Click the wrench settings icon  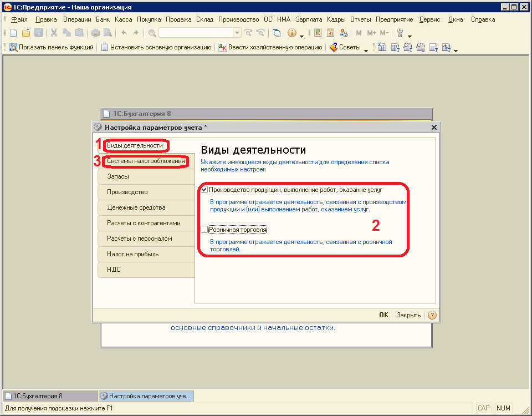[x=400, y=33]
